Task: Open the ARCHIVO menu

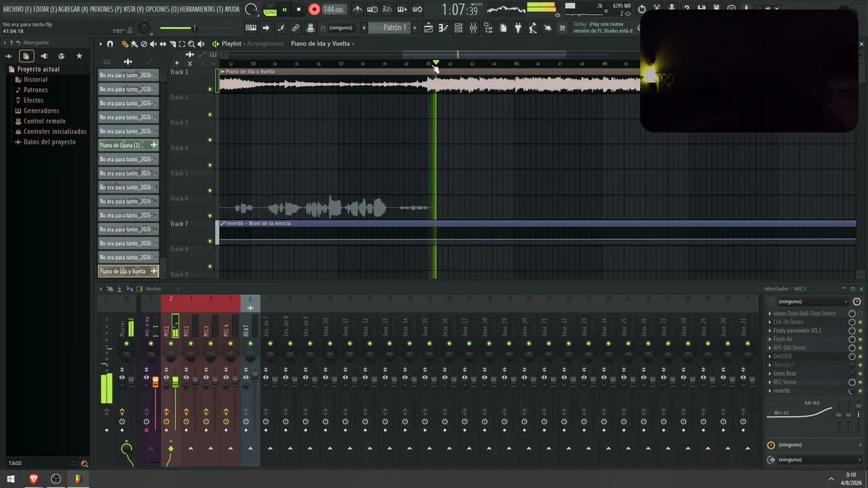Action: coord(17,9)
